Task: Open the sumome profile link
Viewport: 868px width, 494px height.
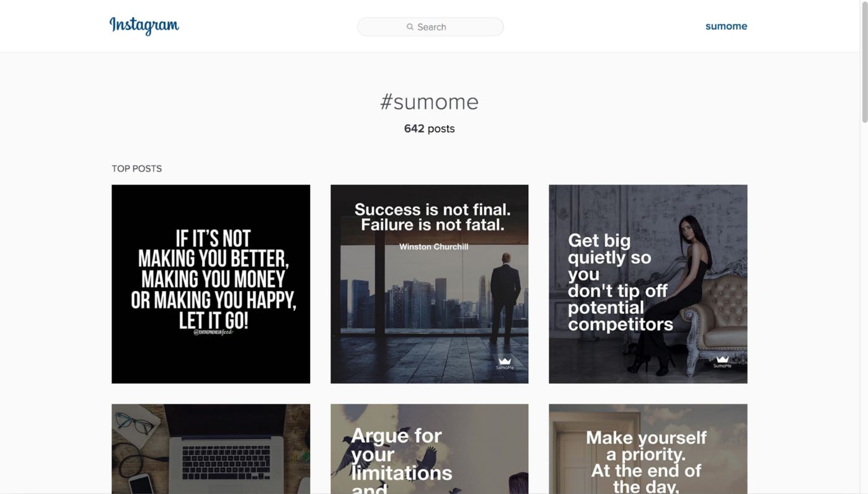Action: 726,26
